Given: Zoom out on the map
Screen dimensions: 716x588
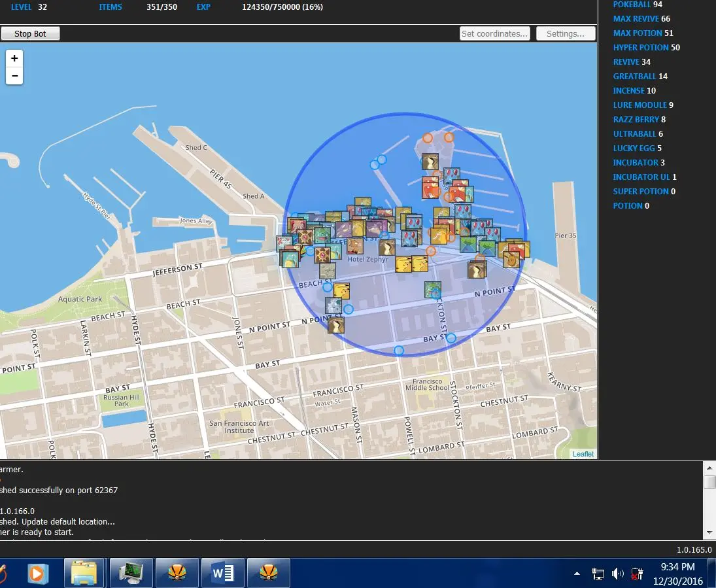Looking at the screenshot, I should (x=14, y=76).
